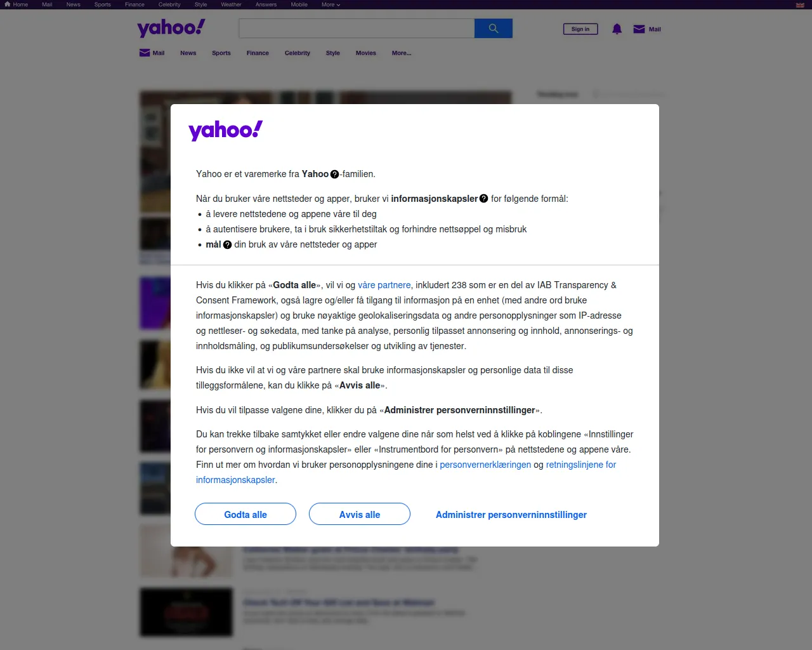Accept all with the Godta alle button
This screenshot has height=650, width=812.
[246, 514]
